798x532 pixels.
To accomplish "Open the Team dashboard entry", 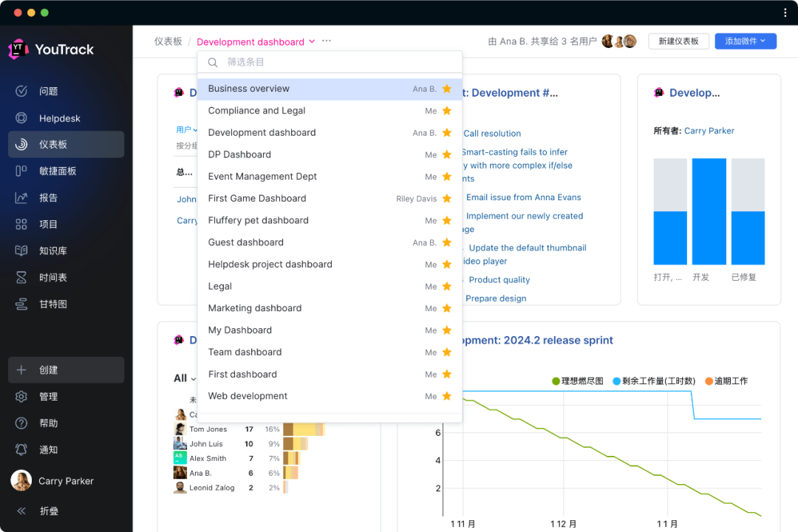I will tap(330, 352).
